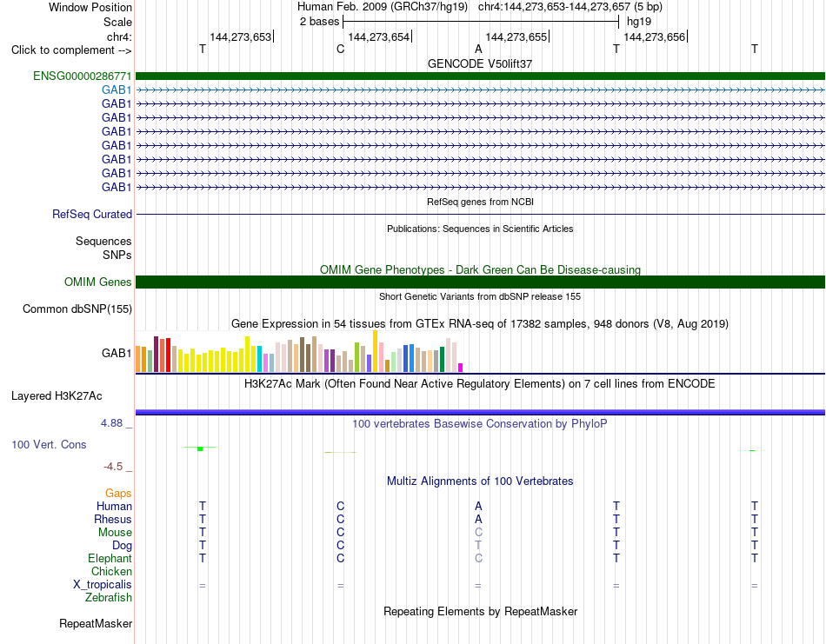826x644 pixels.
Task: Click the 'Click to complement -->' label
Action: (x=71, y=50)
